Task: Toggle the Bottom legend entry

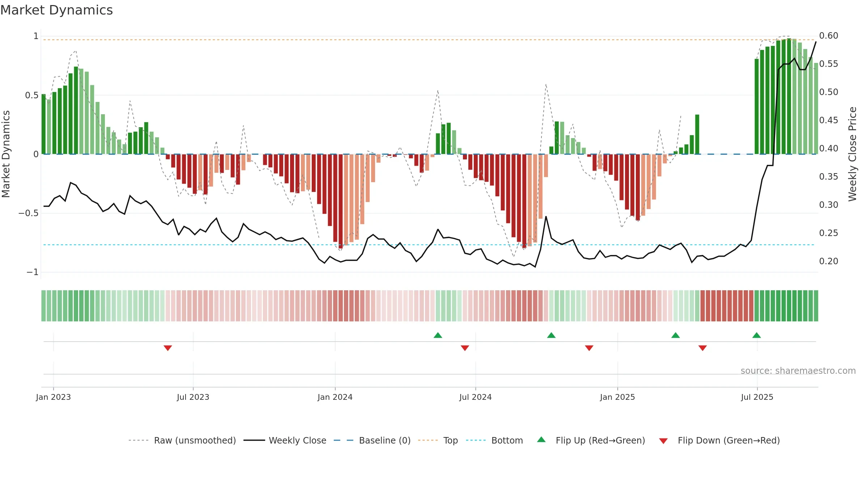Action: (x=494, y=440)
